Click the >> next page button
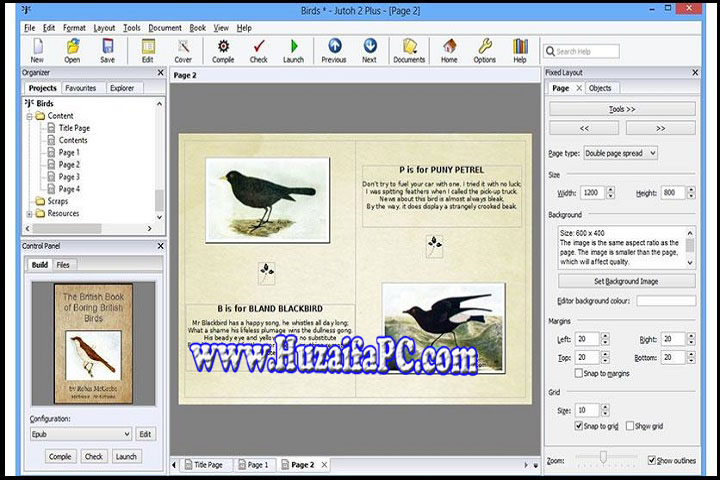 (661, 128)
